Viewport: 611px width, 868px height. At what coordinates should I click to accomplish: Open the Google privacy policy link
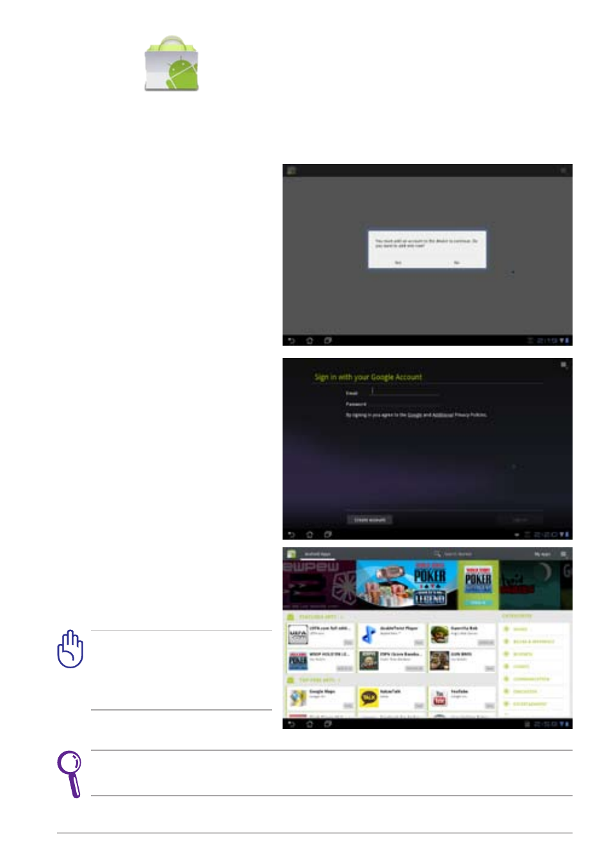click(415, 415)
